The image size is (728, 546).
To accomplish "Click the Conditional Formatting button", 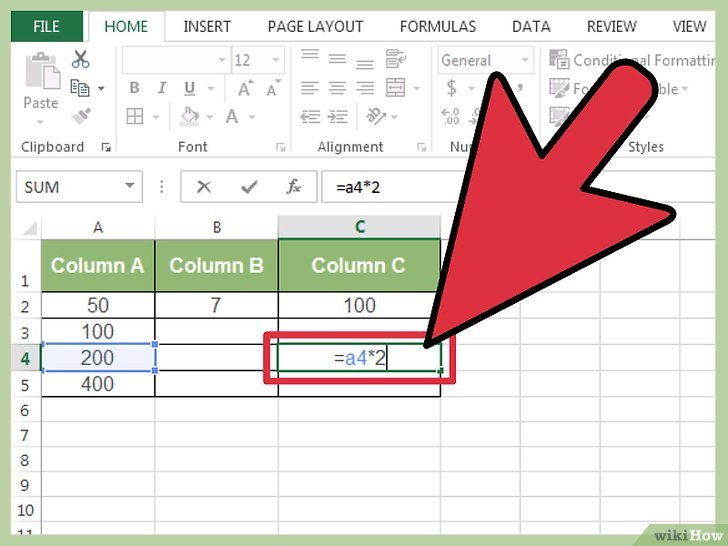I will click(631, 59).
